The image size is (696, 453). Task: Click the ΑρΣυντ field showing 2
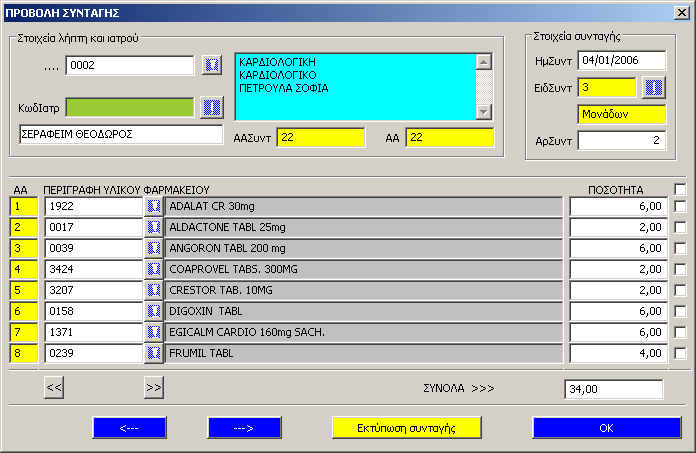[621, 141]
